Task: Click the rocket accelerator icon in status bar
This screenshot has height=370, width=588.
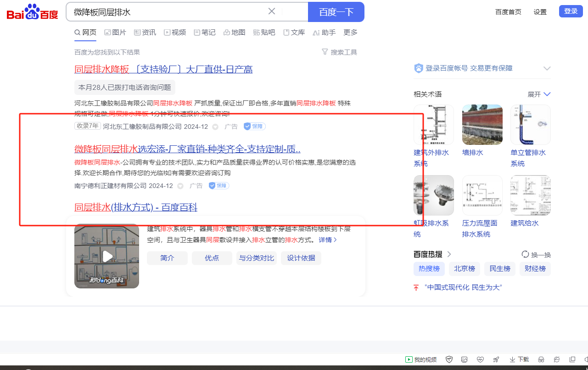Action: tap(496, 359)
